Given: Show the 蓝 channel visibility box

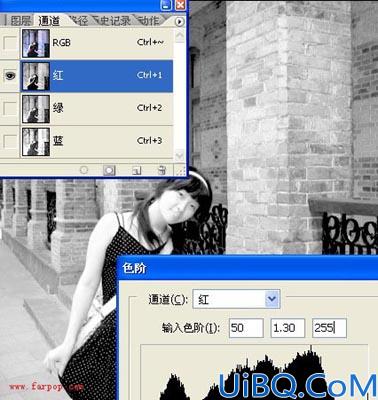Looking at the screenshot, I should tap(10, 141).
